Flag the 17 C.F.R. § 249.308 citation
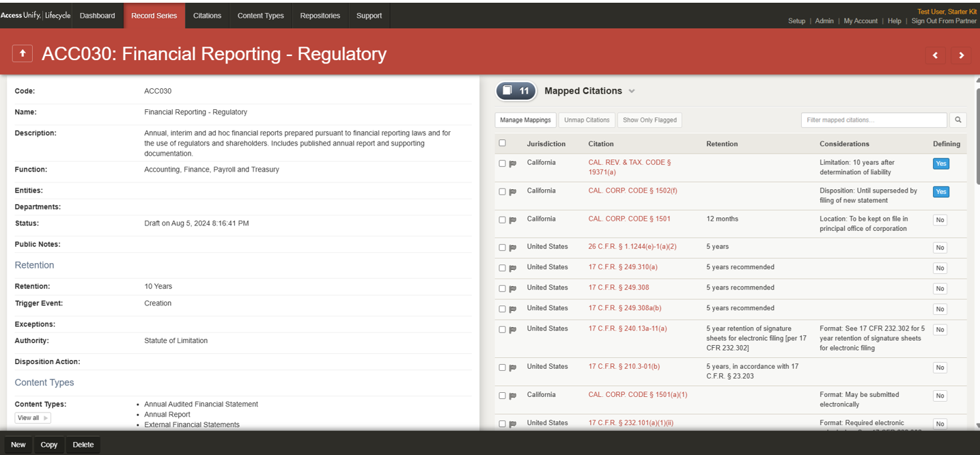Screen dimensions: 980x455 click(513, 289)
